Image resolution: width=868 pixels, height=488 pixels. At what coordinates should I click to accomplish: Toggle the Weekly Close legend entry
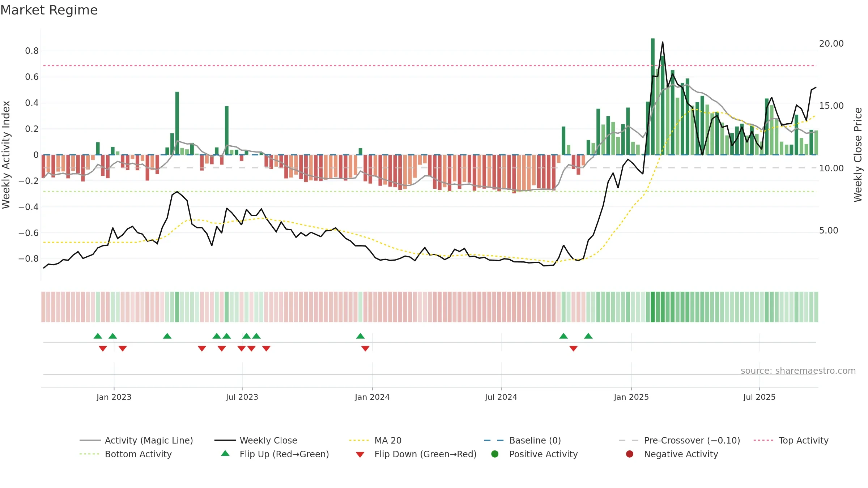[x=256, y=440]
